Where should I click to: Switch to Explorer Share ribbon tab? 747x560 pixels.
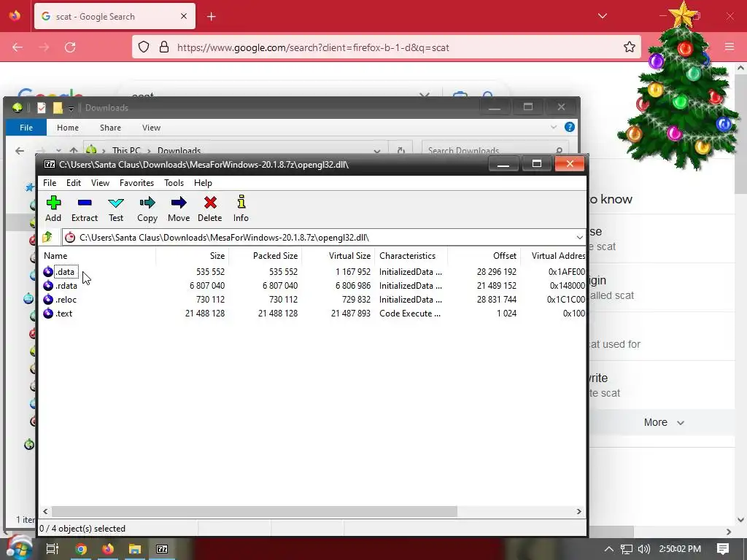pos(111,128)
